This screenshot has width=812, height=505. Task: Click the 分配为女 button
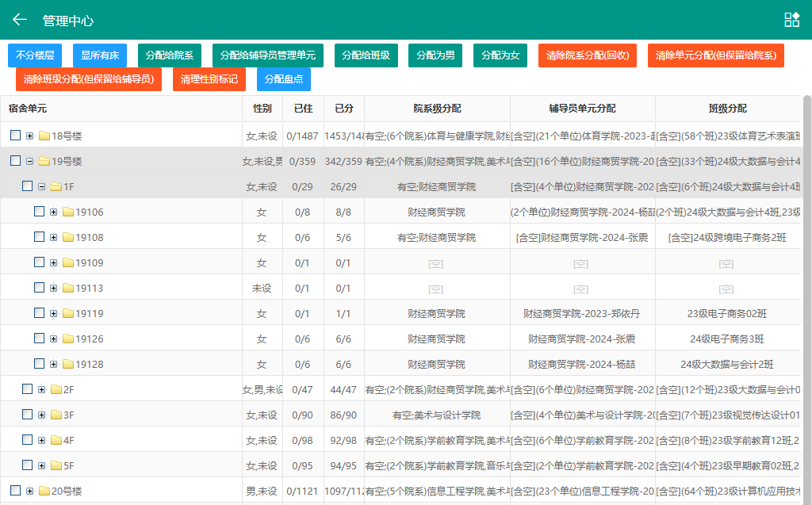tap(500, 55)
